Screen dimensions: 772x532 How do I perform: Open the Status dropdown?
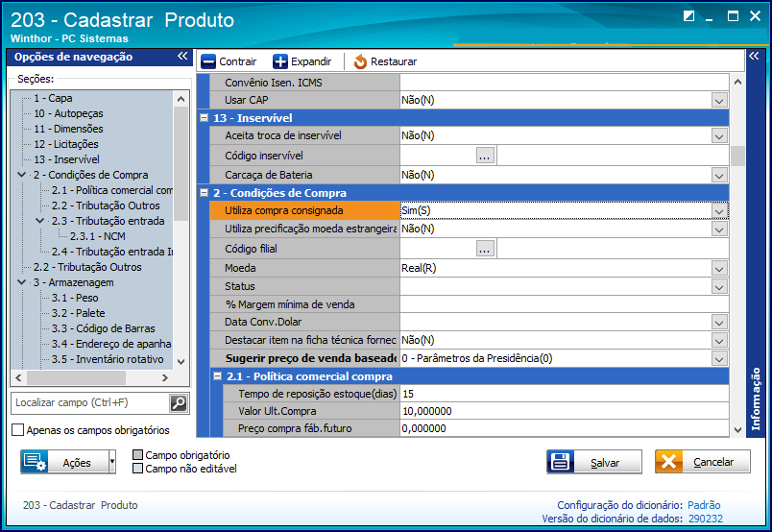tap(719, 287)
